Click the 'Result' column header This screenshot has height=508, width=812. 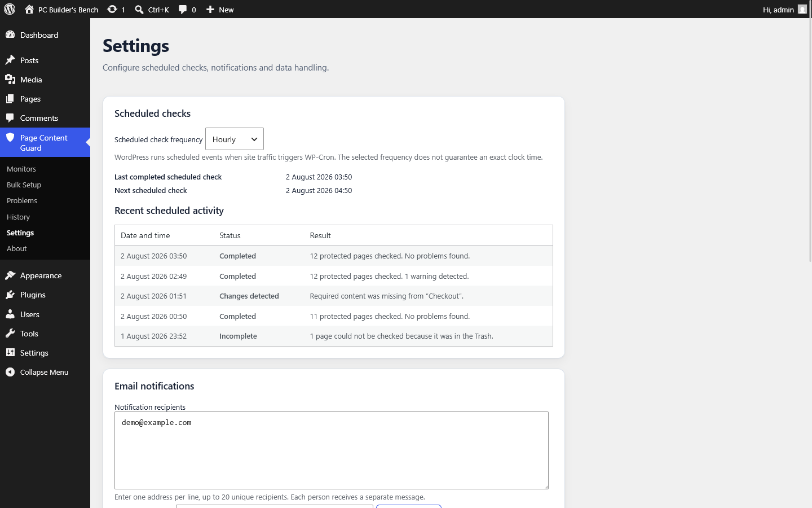pos(320,235)
